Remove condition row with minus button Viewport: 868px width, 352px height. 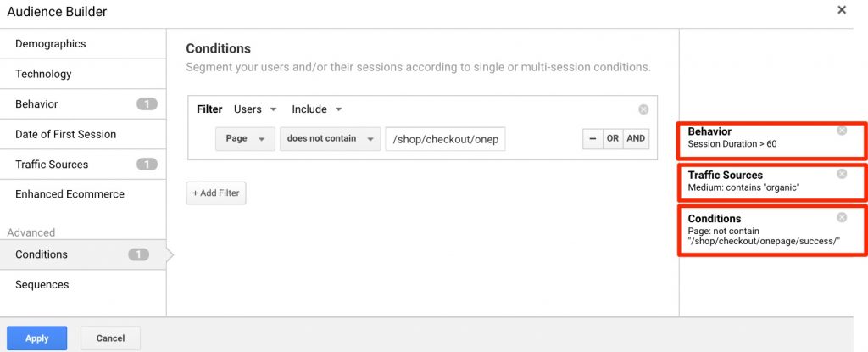593,138
